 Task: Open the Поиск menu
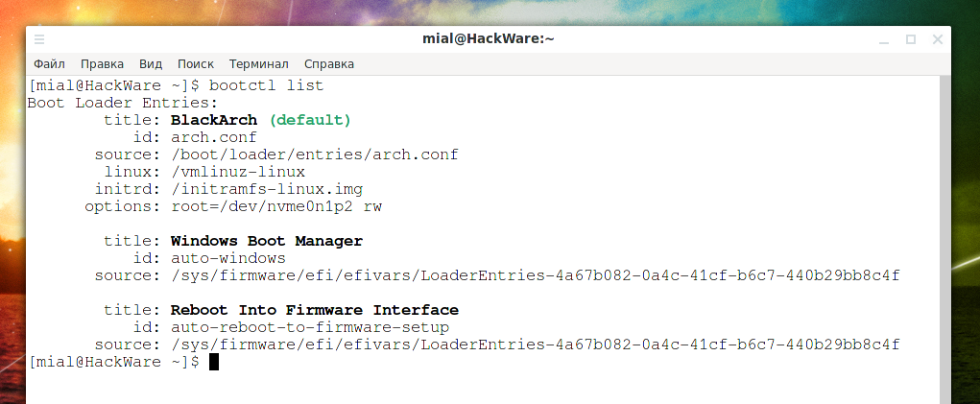pos(196,63)
